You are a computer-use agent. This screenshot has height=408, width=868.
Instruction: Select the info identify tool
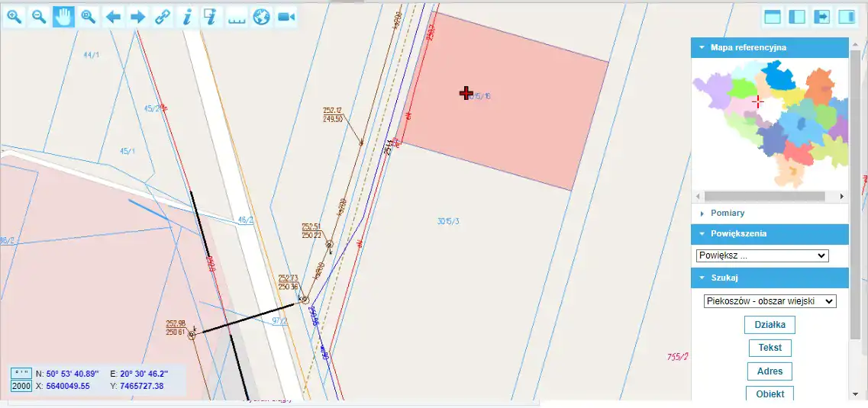coord(186,17)
